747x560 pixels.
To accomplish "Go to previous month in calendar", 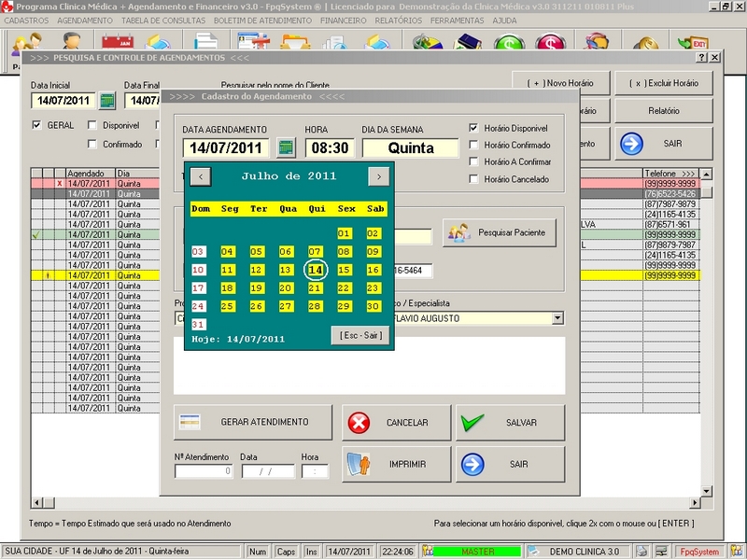I will tap(201, 176).
